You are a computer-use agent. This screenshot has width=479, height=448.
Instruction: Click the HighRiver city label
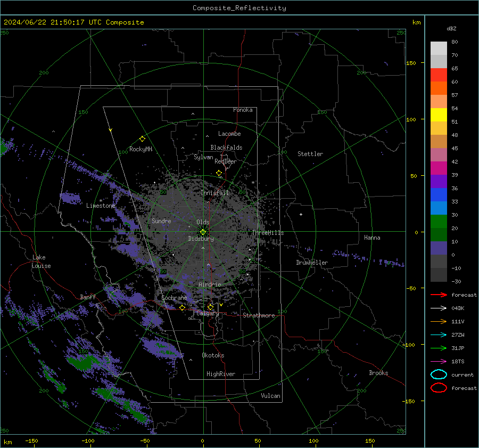tap(221, 374)
